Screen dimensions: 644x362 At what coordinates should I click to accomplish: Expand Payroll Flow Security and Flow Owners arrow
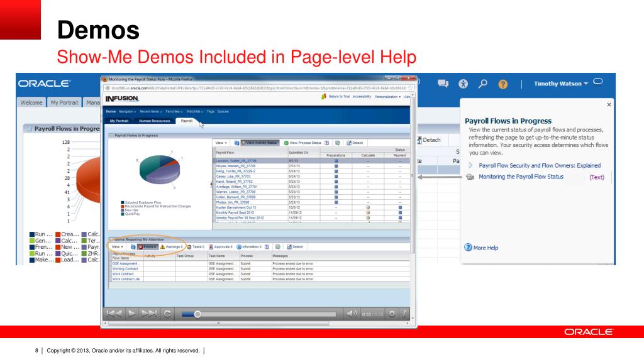coord(470,165)
